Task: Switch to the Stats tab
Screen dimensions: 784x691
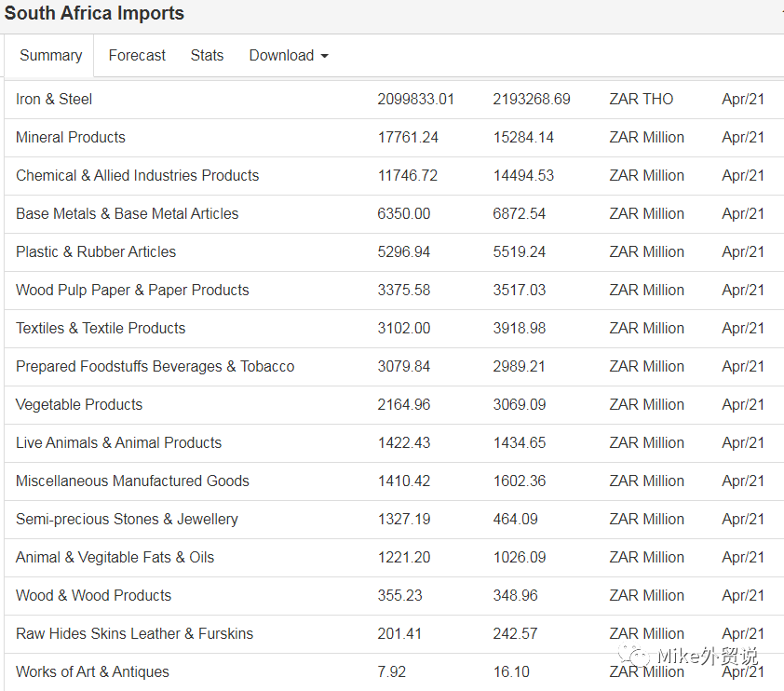Action: click(207, 56)
